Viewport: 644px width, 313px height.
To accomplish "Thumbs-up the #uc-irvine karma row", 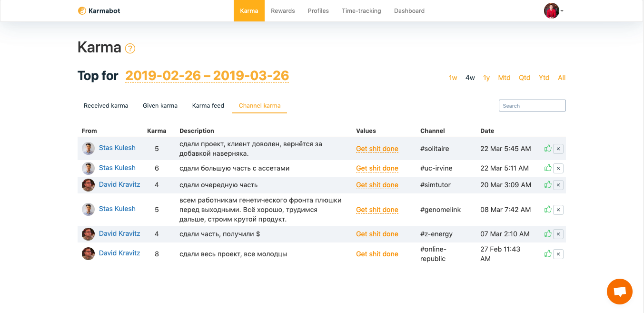I will click(x=548, y=168).
